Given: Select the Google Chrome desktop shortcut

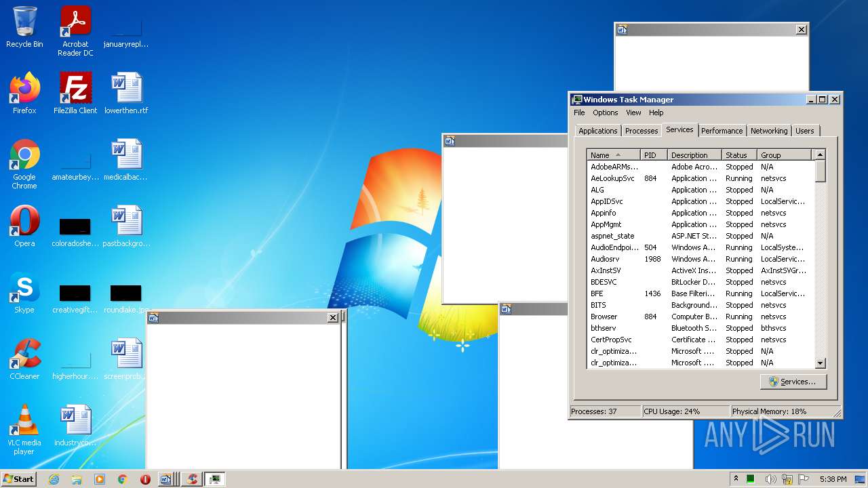Looking at the screenshot, I should (24, 165).
